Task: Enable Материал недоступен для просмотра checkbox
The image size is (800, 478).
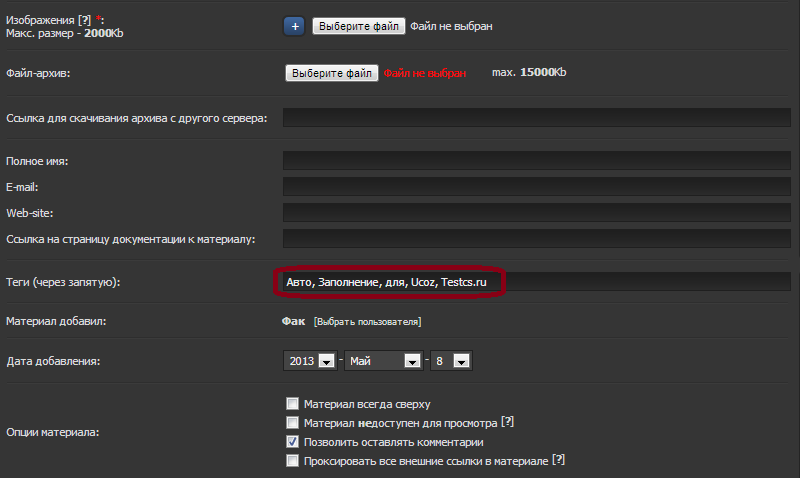Action: tap(292, 422)
